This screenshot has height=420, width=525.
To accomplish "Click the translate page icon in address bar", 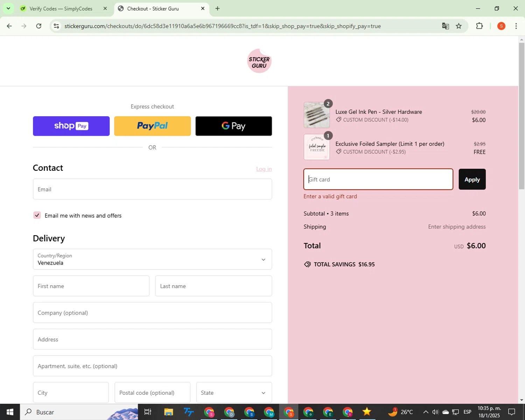I will pos(445,26).
